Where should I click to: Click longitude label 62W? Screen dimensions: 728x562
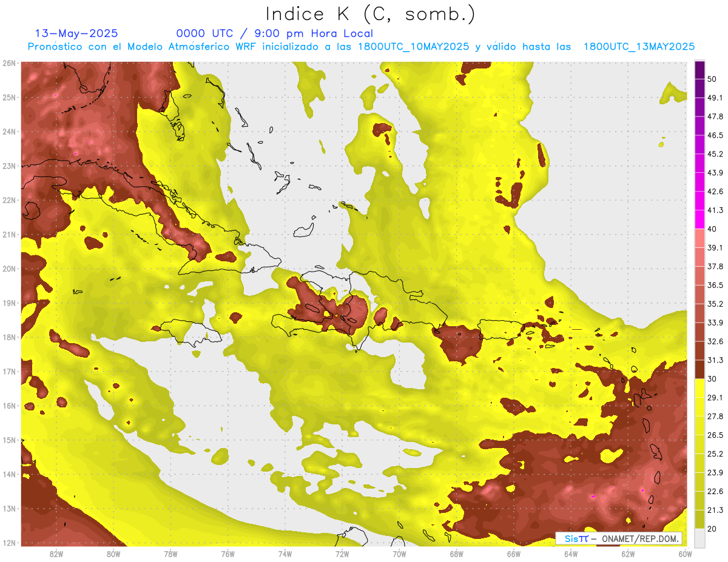click(628, 554)
